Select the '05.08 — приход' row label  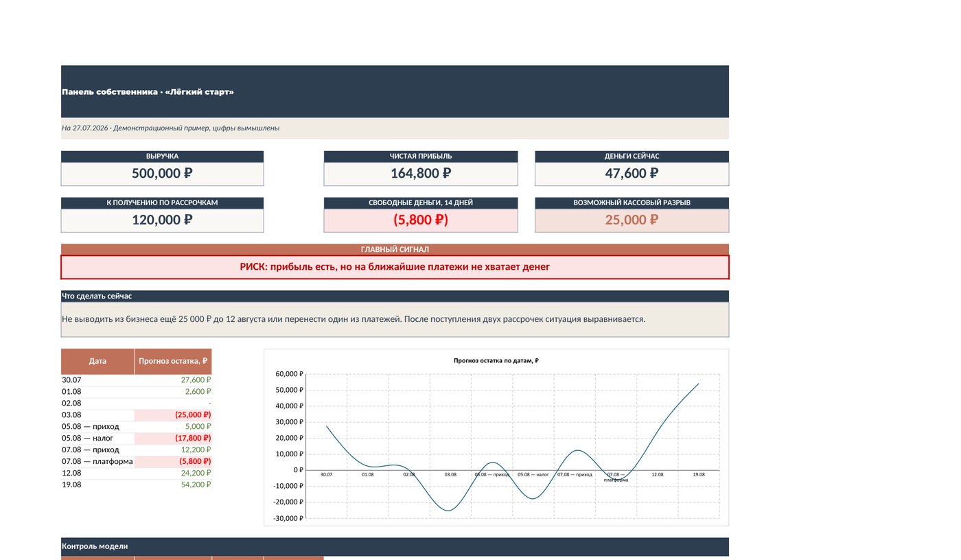tap(97, 427)
